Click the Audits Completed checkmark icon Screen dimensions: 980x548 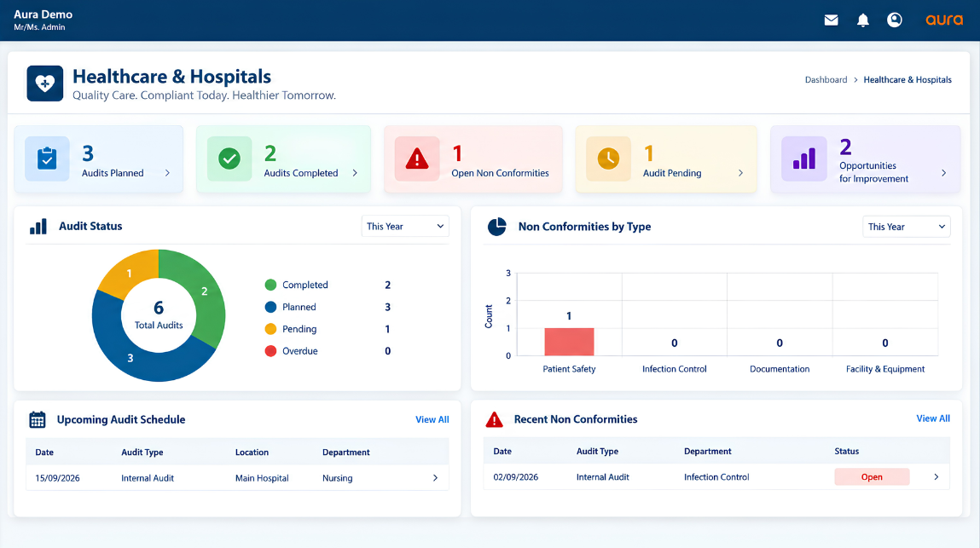229,159
